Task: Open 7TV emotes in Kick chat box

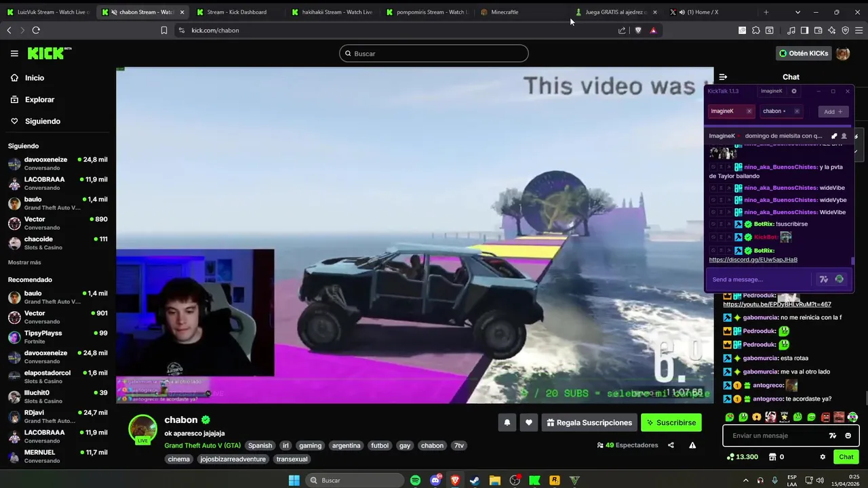Action: tap(833, 436)
